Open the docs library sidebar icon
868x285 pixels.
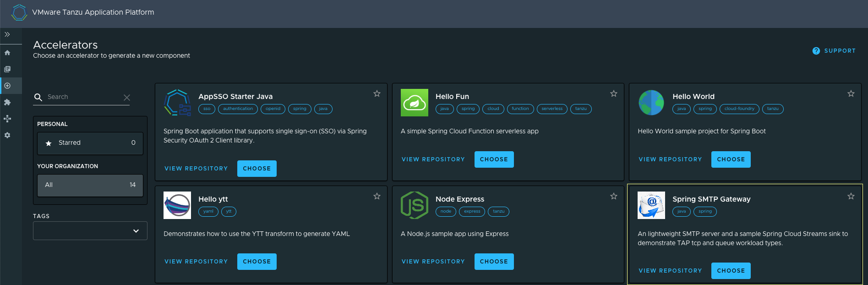click(x=7, y=69)
